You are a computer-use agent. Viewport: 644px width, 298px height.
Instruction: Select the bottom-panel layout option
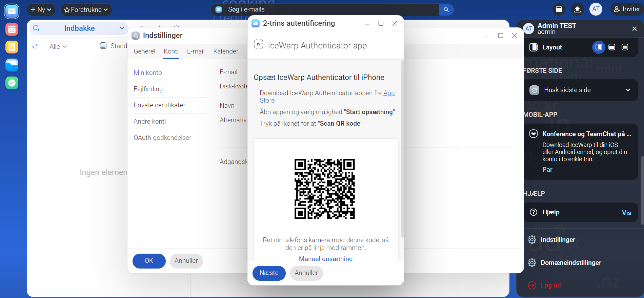click(x=612, y=47)
